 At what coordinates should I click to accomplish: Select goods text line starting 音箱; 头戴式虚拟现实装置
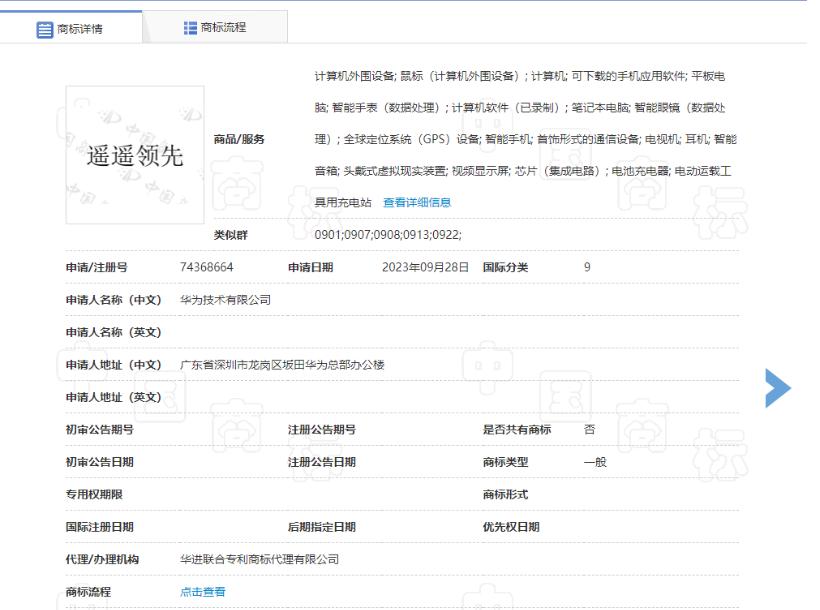(x=523, y=171)
